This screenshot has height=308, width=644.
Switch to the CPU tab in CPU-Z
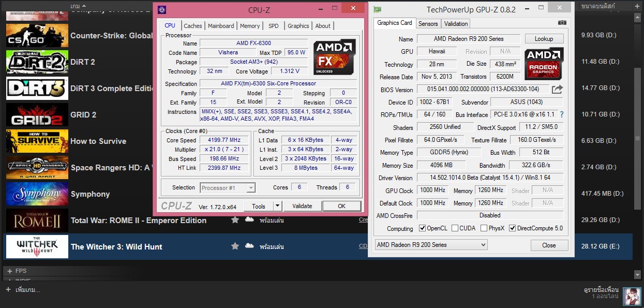(170, 25)
